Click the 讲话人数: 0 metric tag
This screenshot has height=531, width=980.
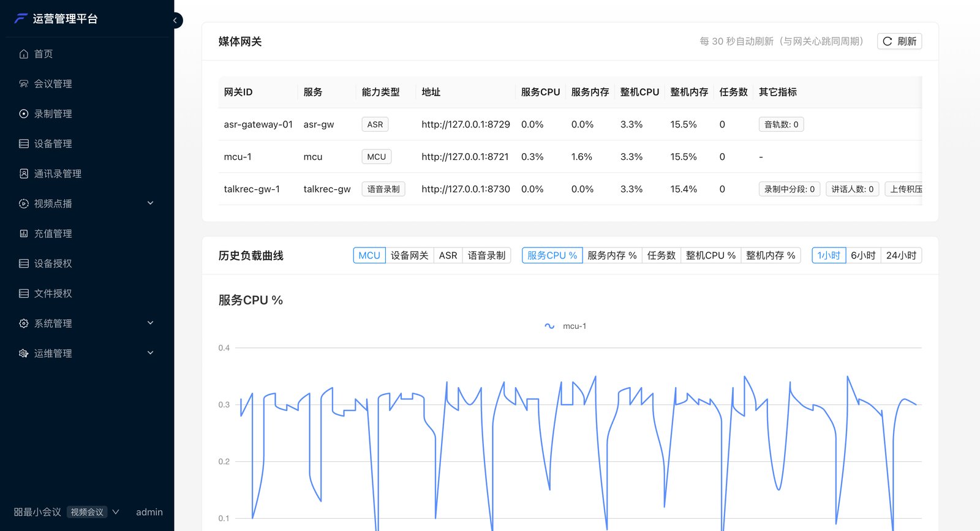853,189
